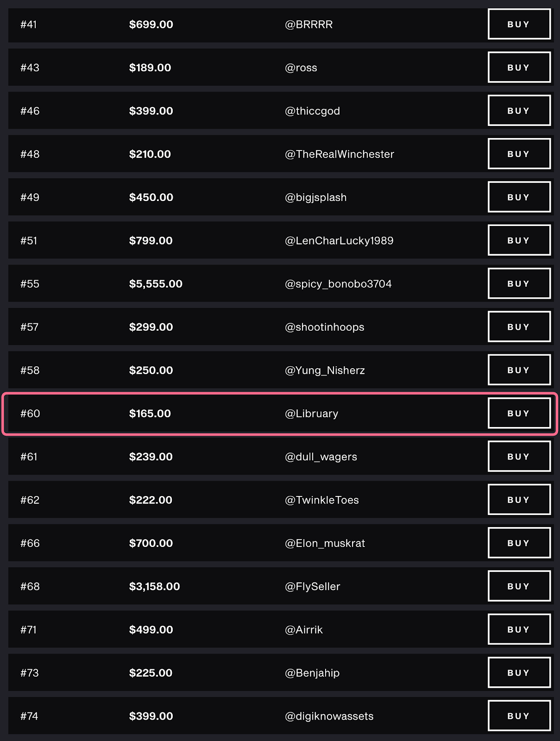Image resolution: width=560 pixels, height=741 pixels.
Task: Buy @Yung_Nisherz's $250.00 listing
Action: pyautogui.click(x=519, y=370)
